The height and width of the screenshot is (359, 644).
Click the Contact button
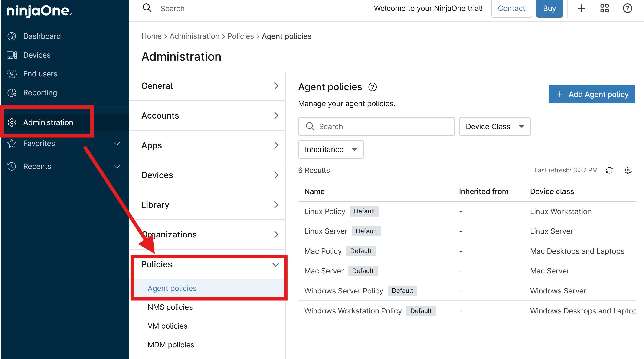click(511, 9)
